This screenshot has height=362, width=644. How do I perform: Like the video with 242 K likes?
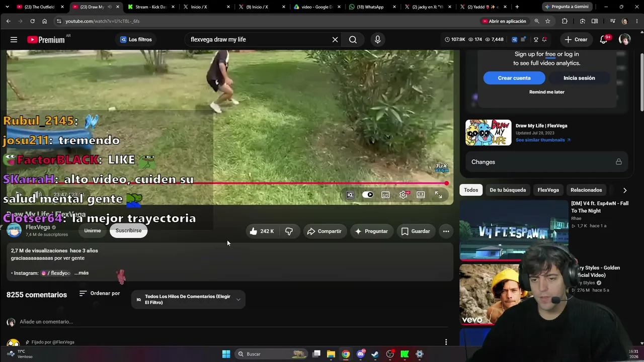[262, 231]
